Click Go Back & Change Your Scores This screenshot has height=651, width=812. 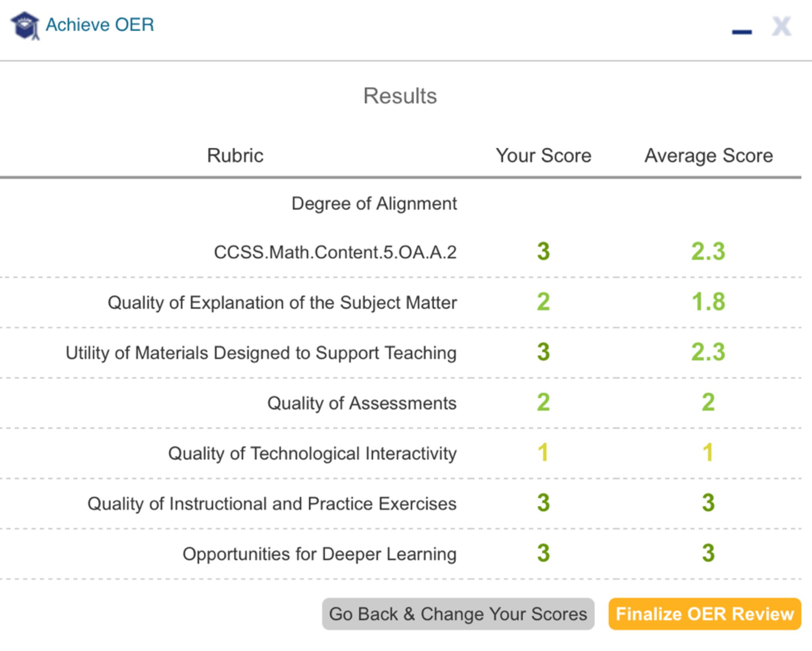tap(458, 614)
